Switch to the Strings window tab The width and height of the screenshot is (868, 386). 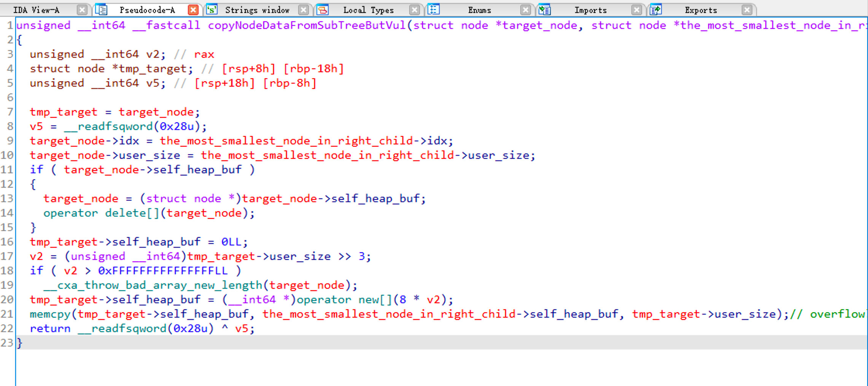[257, 10]
